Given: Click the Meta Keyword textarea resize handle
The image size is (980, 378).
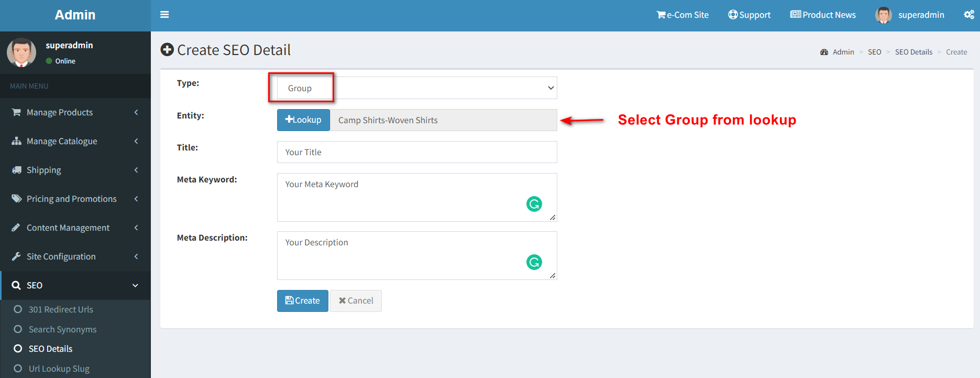Looking at the screenshot, I should click(x=553, y=218).
